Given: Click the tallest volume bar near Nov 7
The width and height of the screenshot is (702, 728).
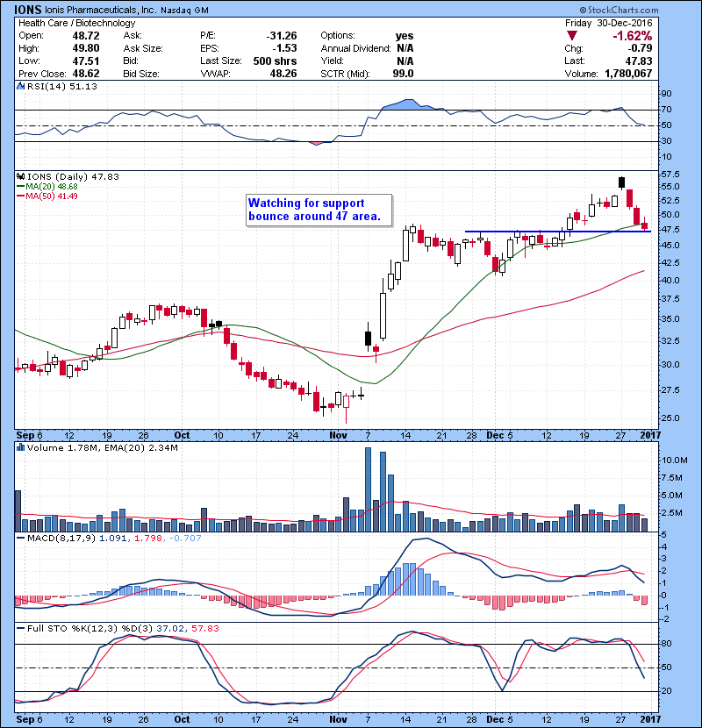Looking at the screenshot, I should (368, 489).
